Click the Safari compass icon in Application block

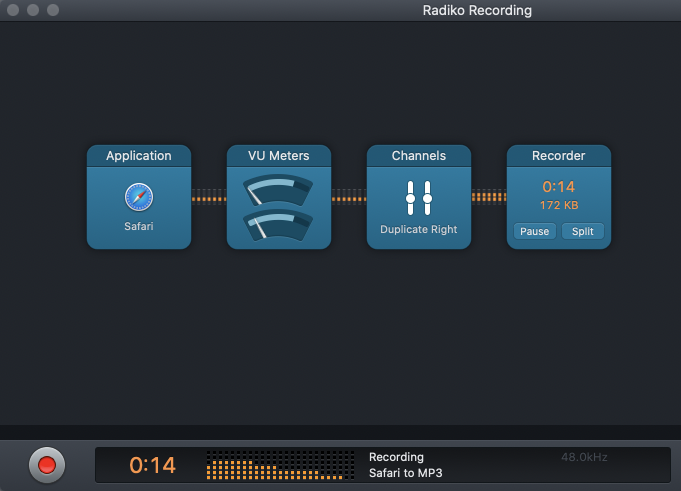point(139,197)
